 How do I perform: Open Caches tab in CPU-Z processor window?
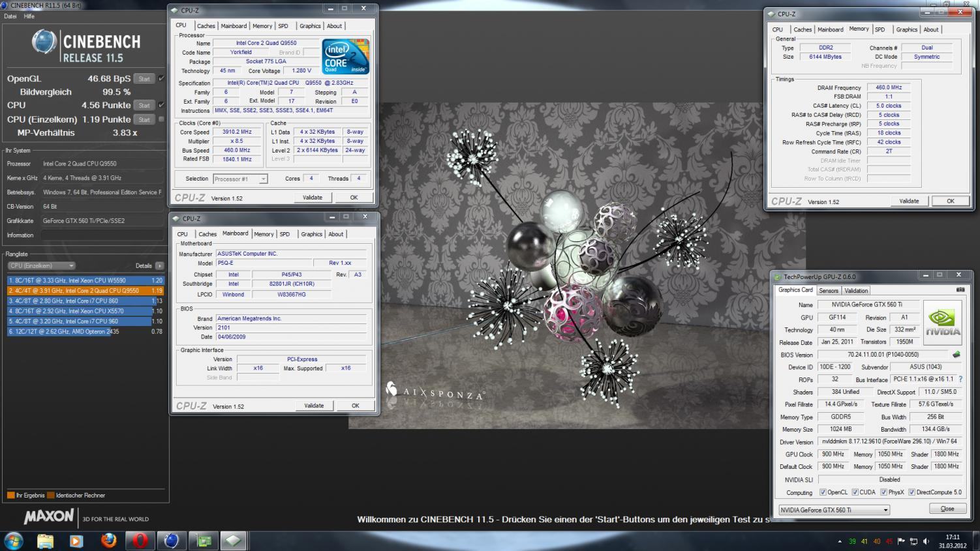click(x=206, y=26)
